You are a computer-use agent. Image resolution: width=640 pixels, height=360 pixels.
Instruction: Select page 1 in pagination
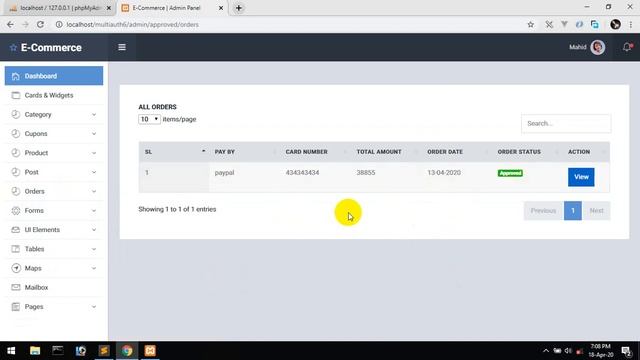pyautogui.click(x=573, y=211)
